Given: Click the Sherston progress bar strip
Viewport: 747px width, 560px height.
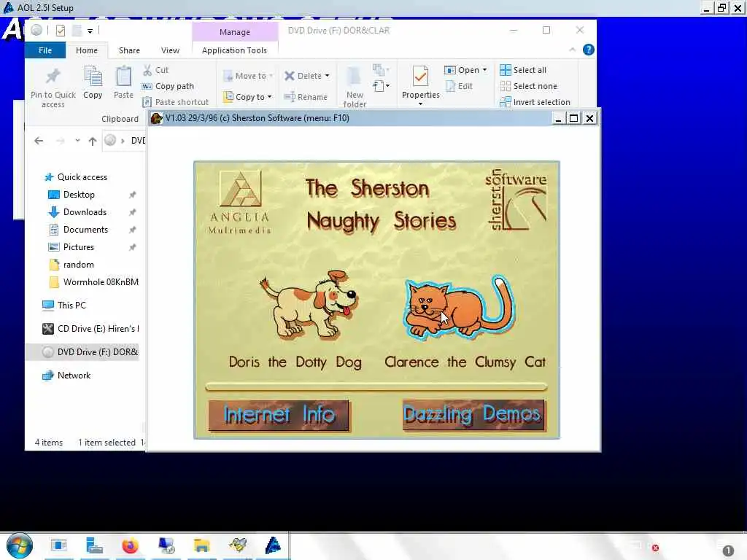Looking at the screenshot, I should coord(376,386).
